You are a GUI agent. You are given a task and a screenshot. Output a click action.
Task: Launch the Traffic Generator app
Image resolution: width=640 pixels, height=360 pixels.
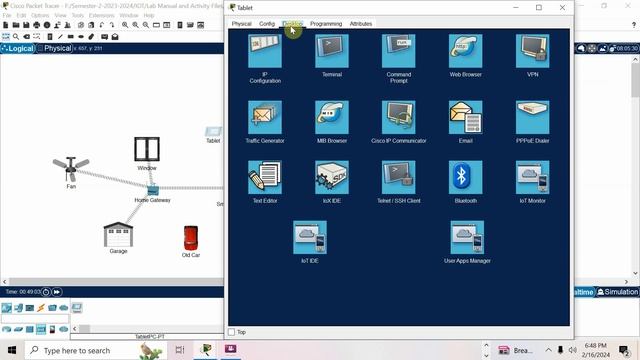264,118
